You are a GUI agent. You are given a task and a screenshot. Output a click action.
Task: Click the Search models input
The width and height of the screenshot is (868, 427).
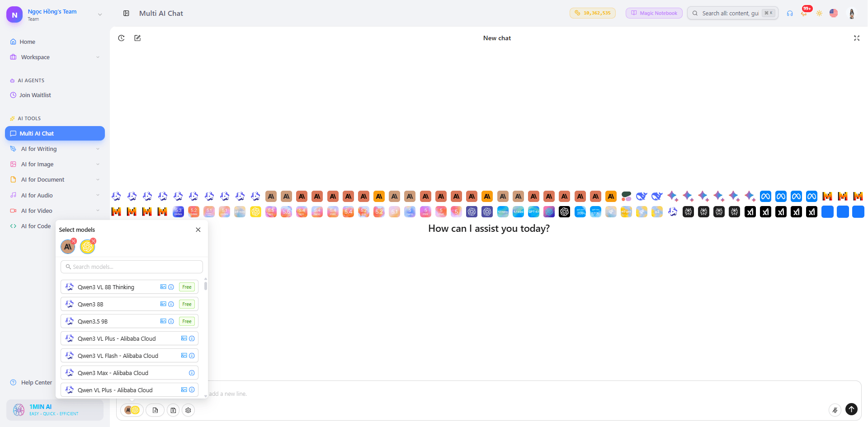click(132, 267)
